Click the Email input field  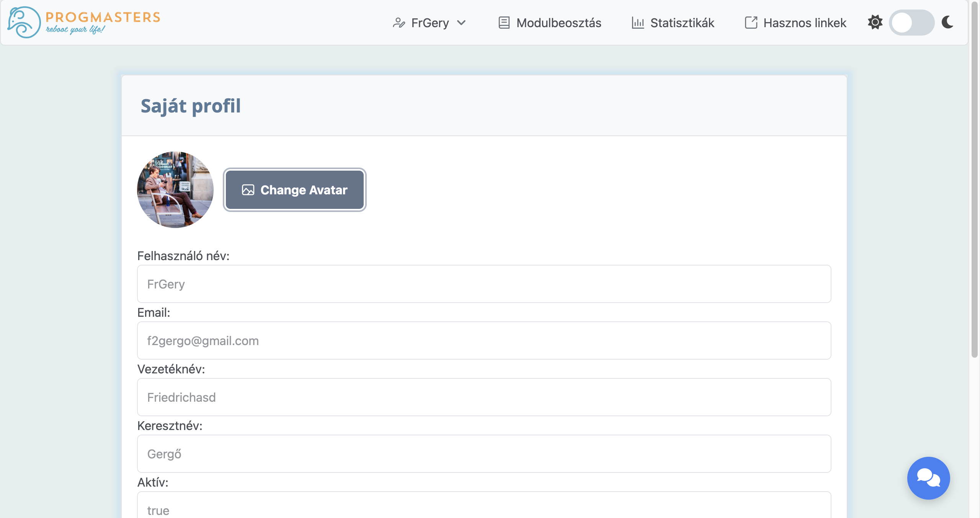[484, 340]
